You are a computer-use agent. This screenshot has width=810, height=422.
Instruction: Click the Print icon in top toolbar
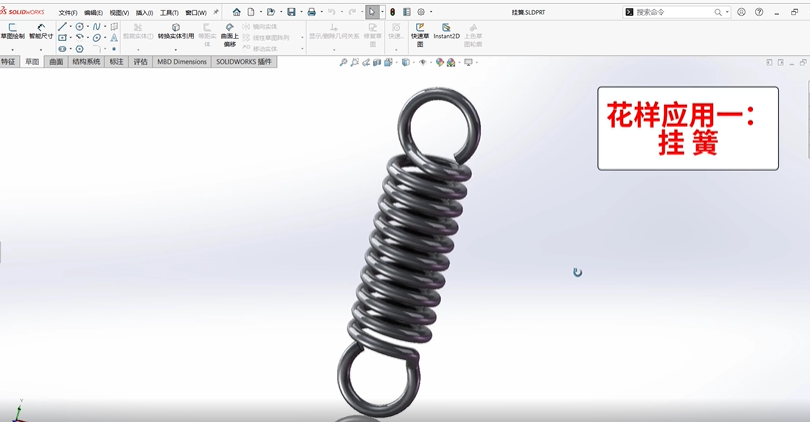[x=312, y=12]
